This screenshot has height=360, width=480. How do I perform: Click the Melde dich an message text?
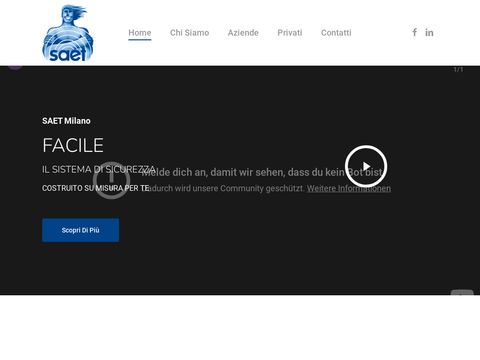262,172
